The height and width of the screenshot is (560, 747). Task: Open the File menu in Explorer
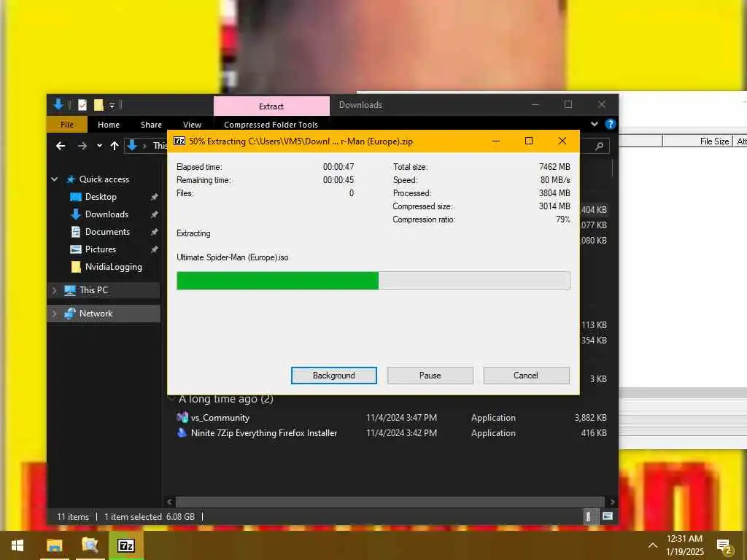tap(66, 125)
